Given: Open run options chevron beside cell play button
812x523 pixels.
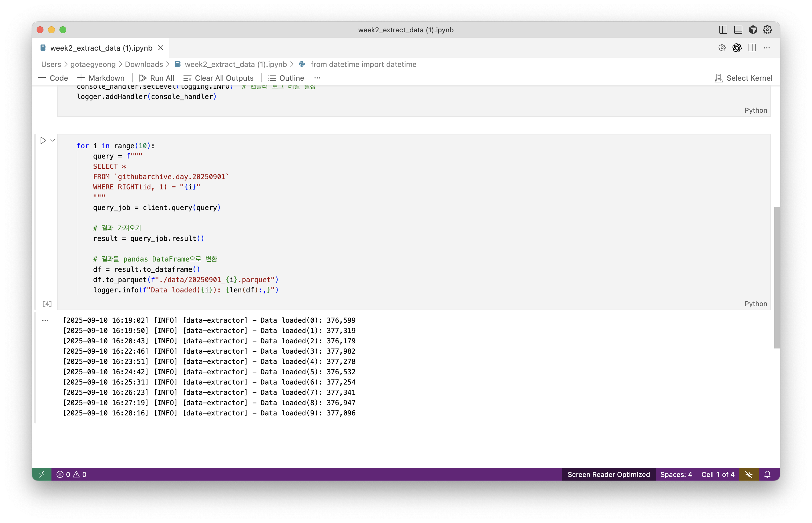Looking at the screenshot, I should [x=53, y=140].
